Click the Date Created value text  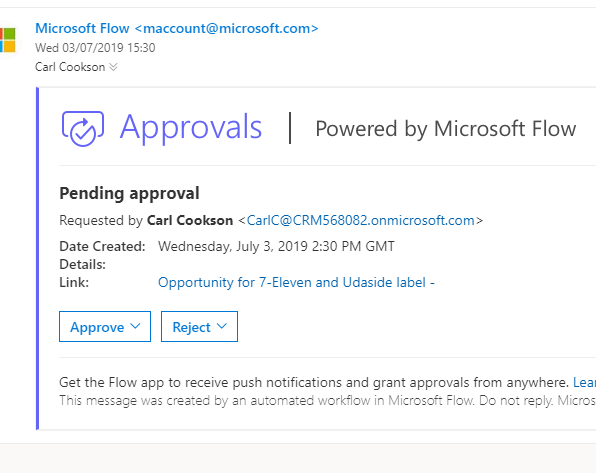(276, 246)
